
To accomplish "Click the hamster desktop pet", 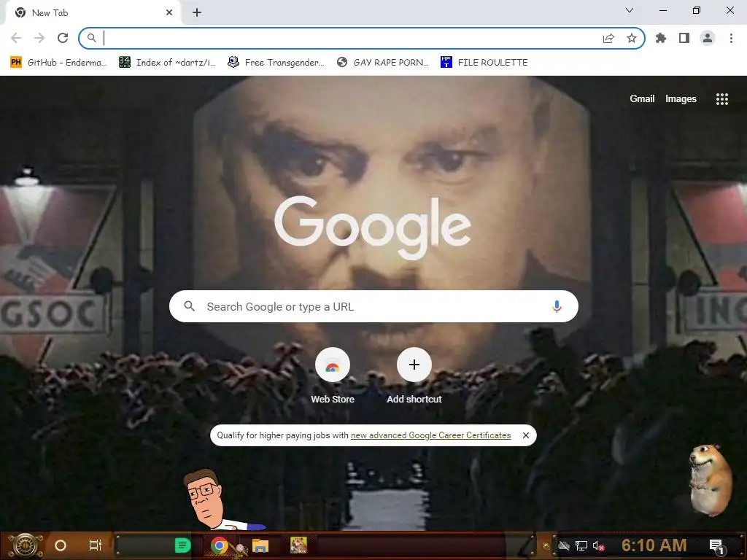I will pos(711,480).
